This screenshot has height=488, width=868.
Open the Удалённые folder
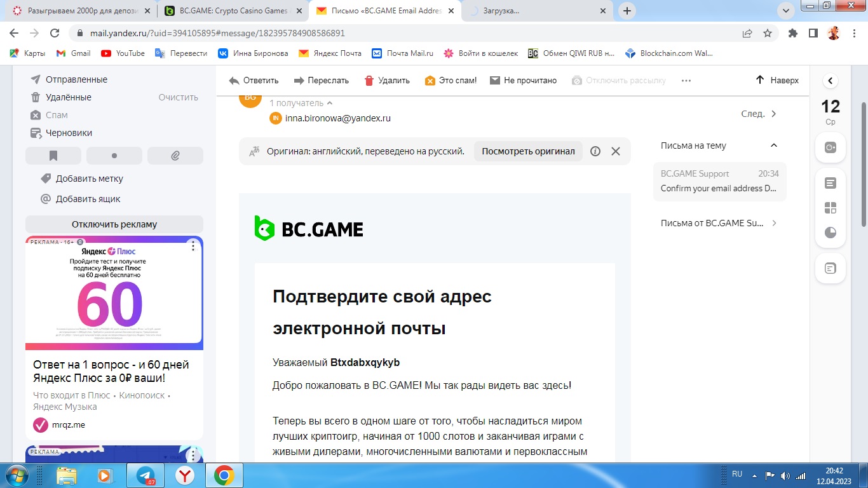(x=69, y=97)
